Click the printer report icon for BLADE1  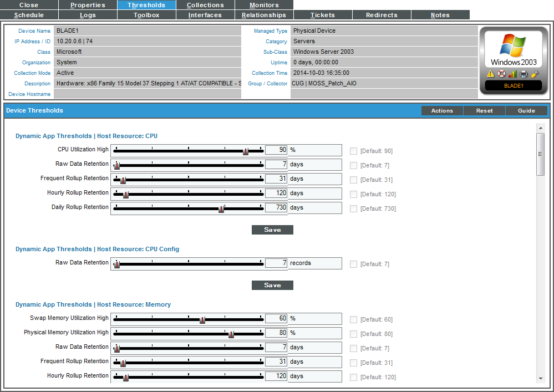(x=523, y=74)
